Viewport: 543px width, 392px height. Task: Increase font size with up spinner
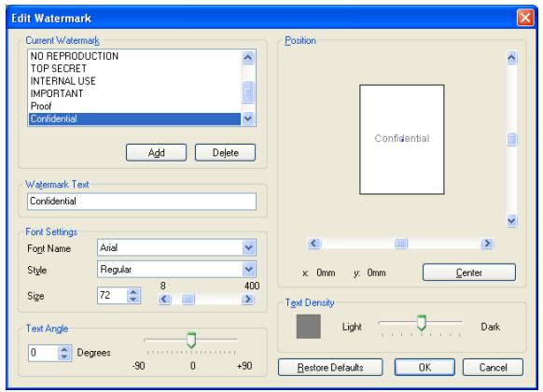(133, 291)
